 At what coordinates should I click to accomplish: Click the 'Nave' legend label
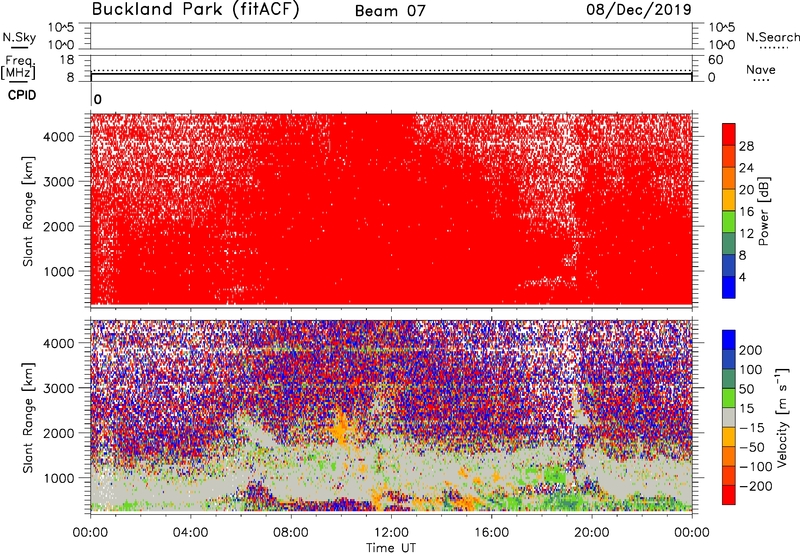(761, 69)
